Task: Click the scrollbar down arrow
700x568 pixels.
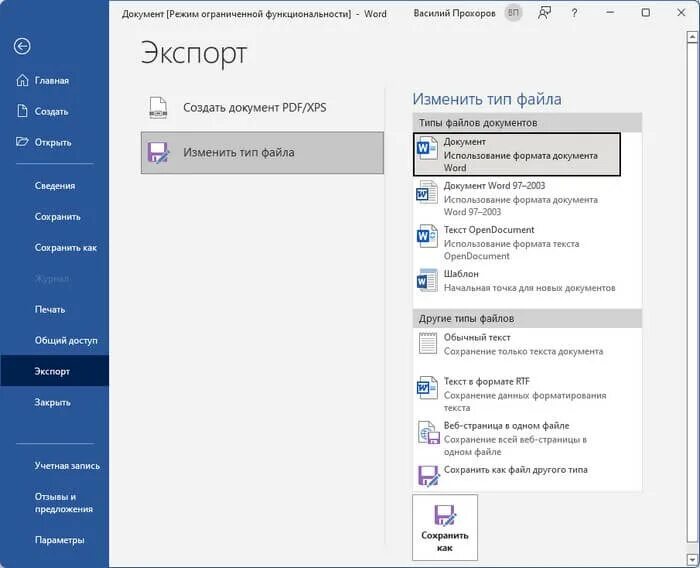Action: 692,559
